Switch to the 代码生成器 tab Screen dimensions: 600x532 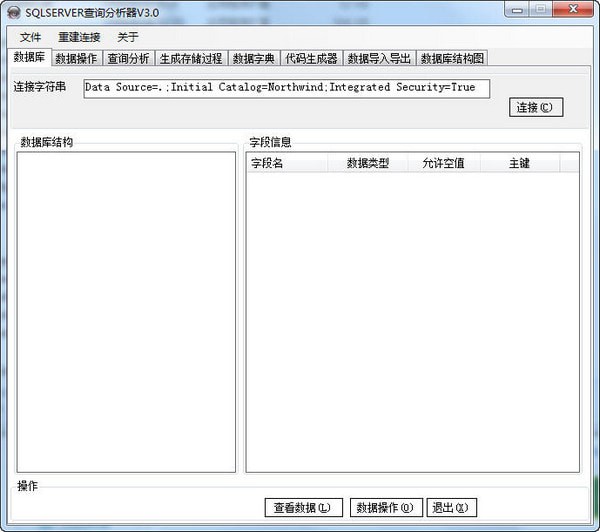[x=310, y=58]
